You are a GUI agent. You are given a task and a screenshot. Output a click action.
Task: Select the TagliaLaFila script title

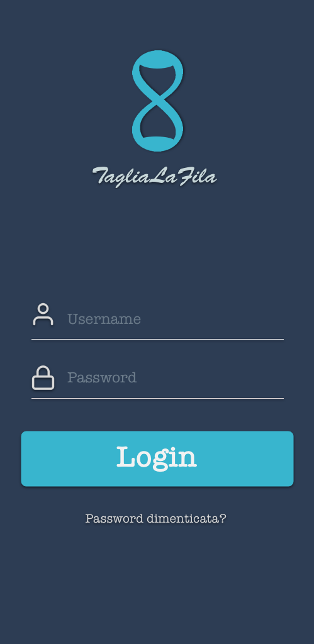[x=154, y=177]
